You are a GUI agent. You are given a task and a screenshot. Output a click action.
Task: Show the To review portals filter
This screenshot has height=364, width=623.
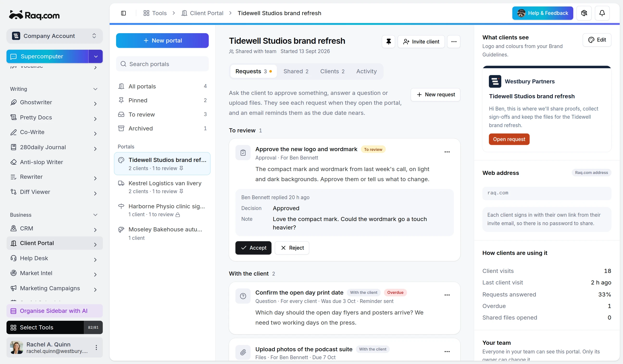click(x=162, y=114)
